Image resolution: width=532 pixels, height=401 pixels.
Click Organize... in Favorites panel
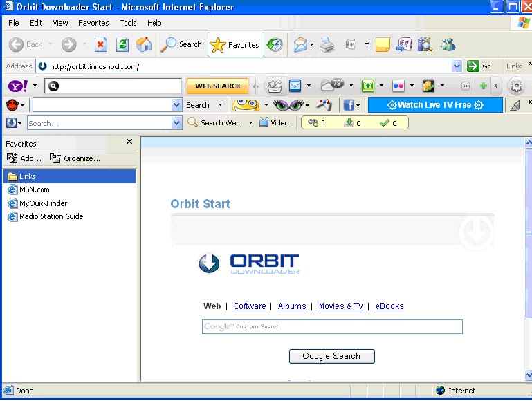(75, 158)
